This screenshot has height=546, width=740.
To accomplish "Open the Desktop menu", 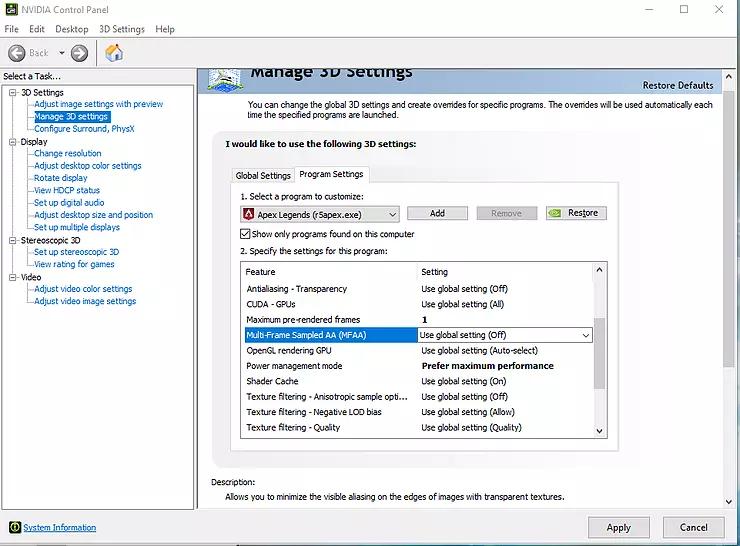I will (72, 29).
